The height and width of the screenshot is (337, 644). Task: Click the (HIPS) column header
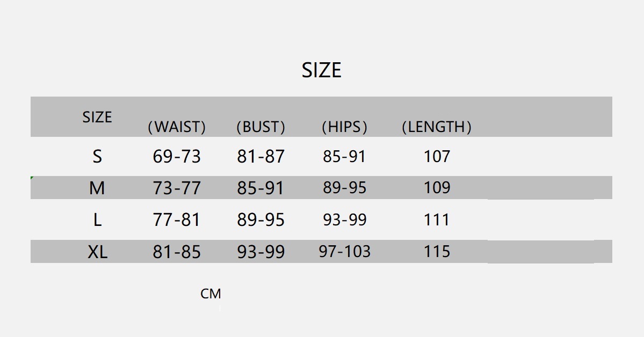344,127
